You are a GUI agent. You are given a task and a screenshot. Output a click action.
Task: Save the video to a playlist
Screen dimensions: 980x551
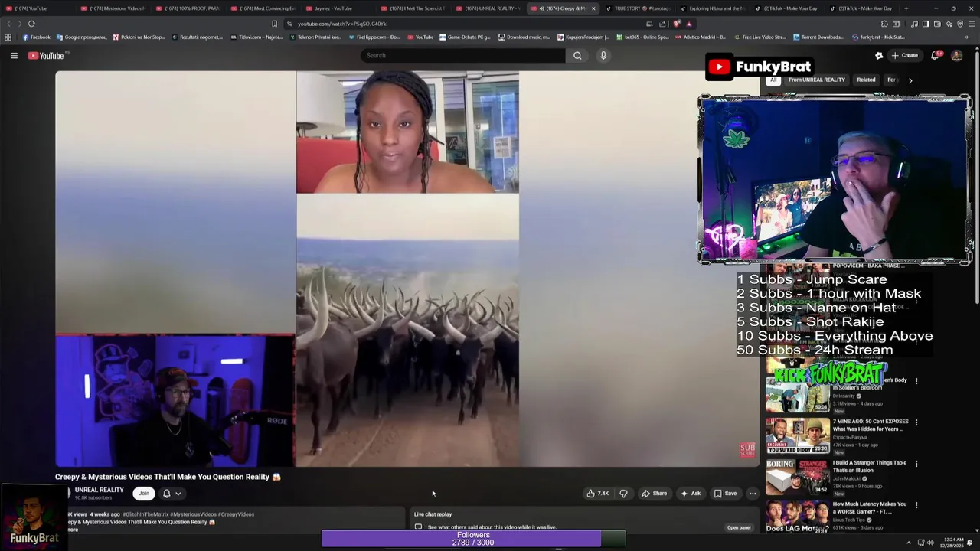click(725, 494)
